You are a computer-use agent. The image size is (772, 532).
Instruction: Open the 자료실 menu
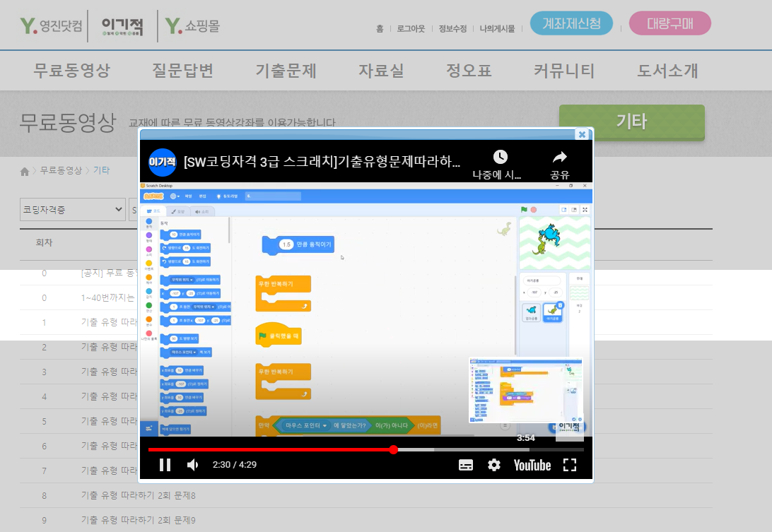click(381, 71)
